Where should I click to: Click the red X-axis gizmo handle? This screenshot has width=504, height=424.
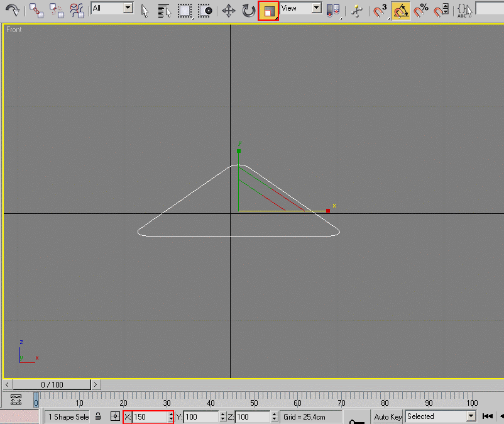[x=328, y=211]
